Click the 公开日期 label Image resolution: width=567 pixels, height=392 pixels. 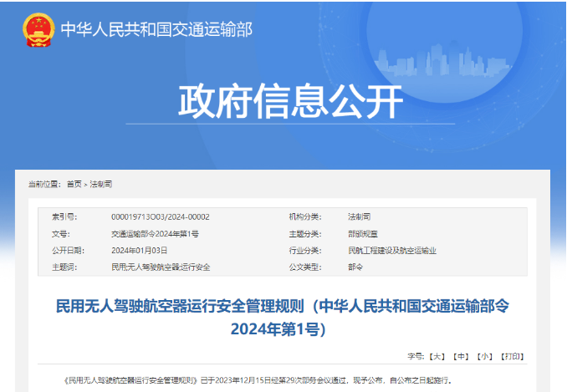[x=68, y=251]
